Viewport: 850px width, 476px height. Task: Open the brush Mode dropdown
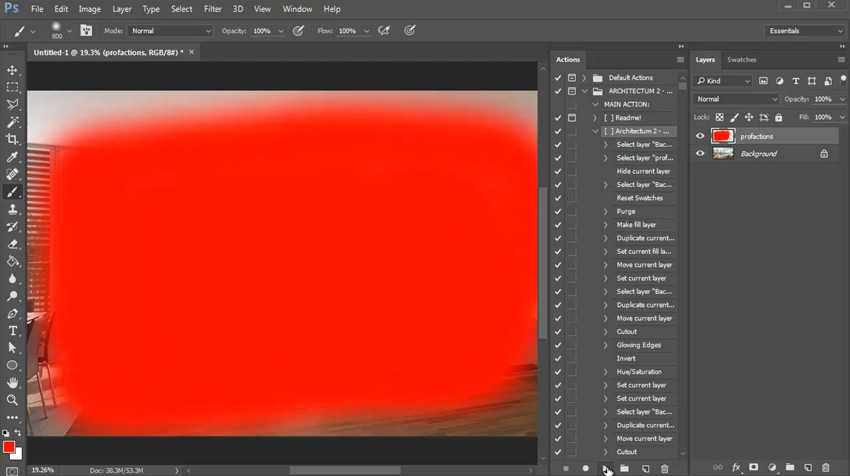170,31
